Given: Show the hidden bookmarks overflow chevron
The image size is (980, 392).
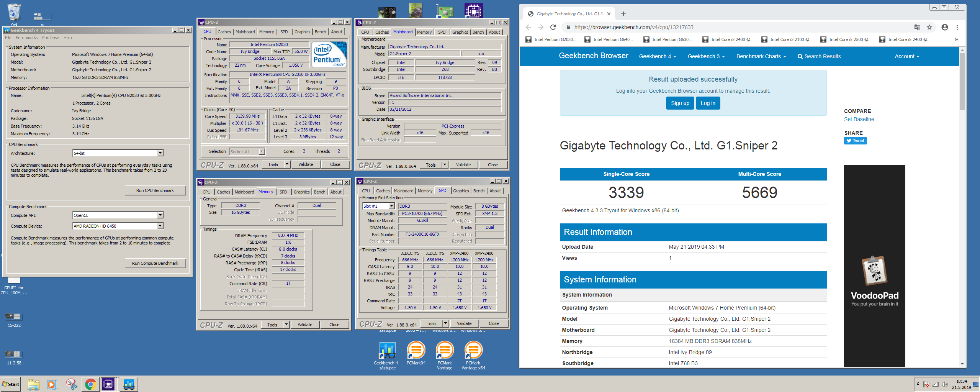Looking at the screenshot, I should pyautogui.click(x=956, y=39).
